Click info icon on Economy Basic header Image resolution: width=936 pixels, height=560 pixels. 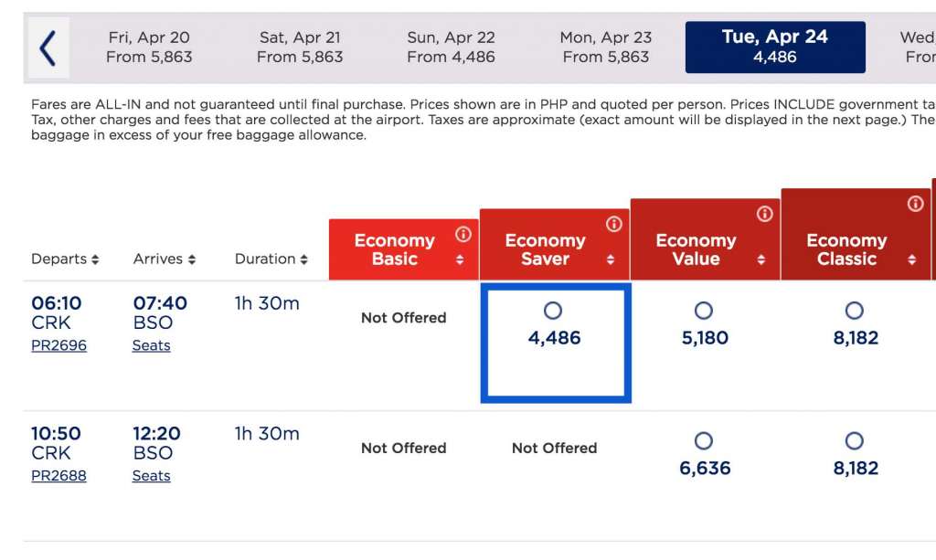pos(463,235)
